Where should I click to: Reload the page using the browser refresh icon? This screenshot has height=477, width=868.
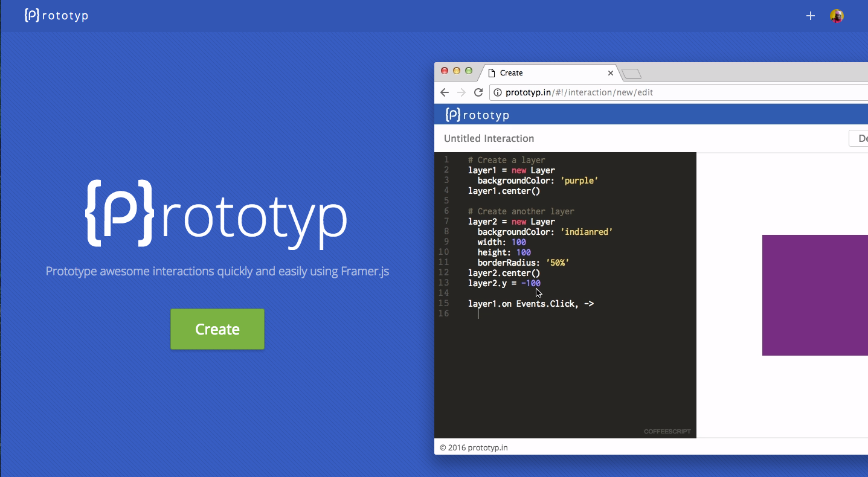478,92
